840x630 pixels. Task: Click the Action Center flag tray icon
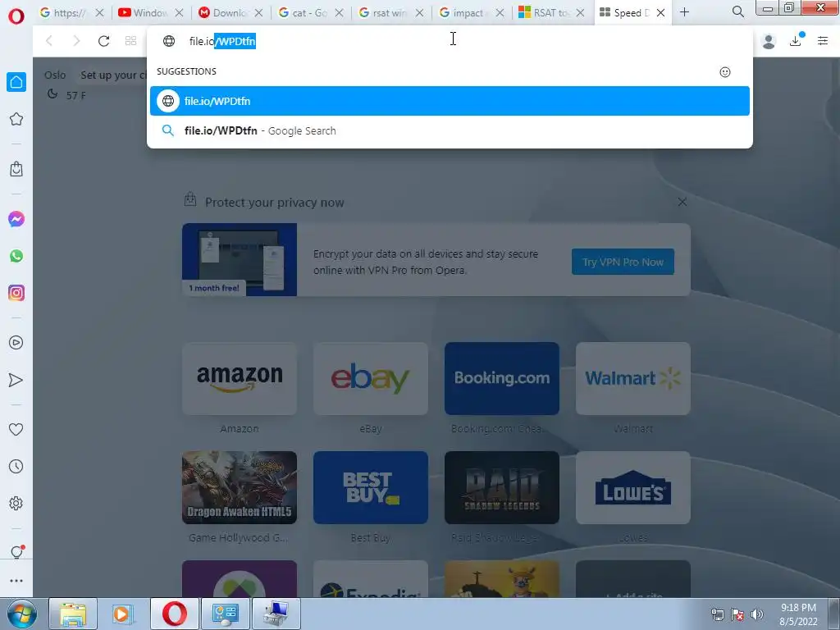[x=737, y=614]
